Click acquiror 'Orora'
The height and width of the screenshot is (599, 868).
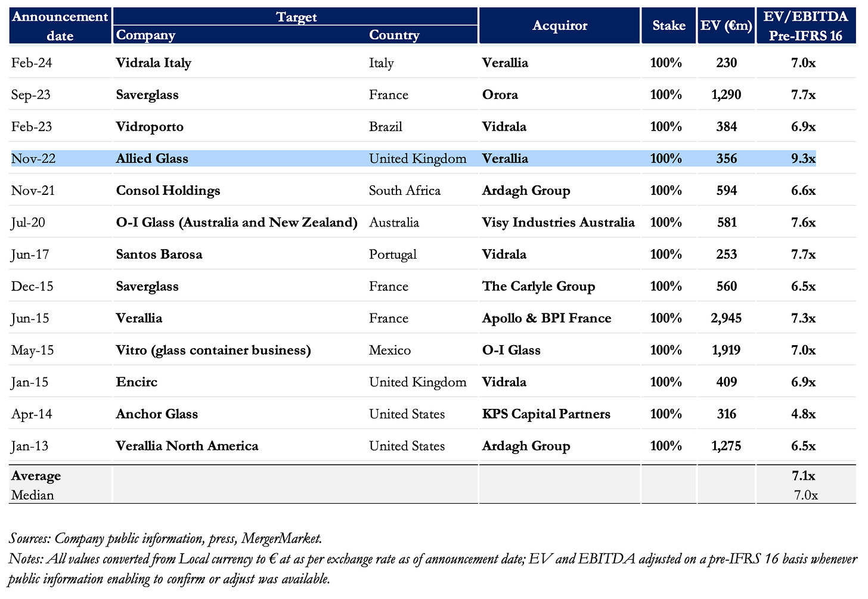click(x=500, y=95)
